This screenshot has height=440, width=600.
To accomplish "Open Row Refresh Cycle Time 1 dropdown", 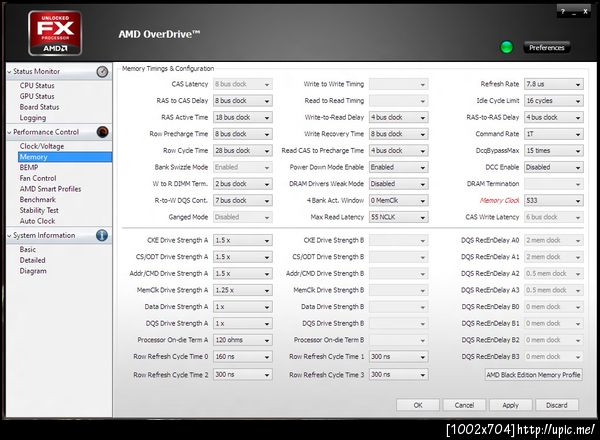I will click(398, 357).
